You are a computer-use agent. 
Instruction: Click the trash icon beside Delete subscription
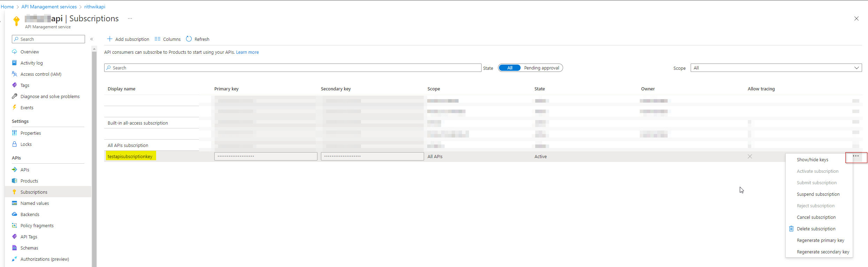point(791,229)
